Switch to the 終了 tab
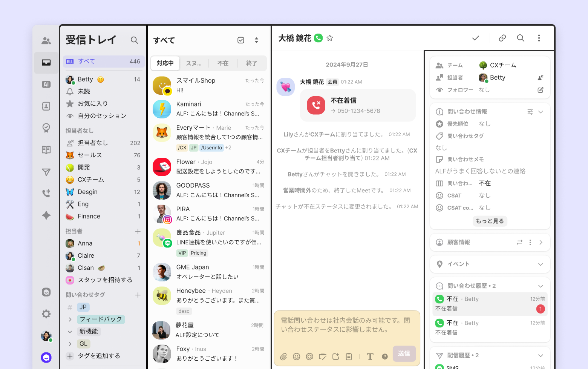This screenshot has height=369, width=588. (x=252, y=63)
